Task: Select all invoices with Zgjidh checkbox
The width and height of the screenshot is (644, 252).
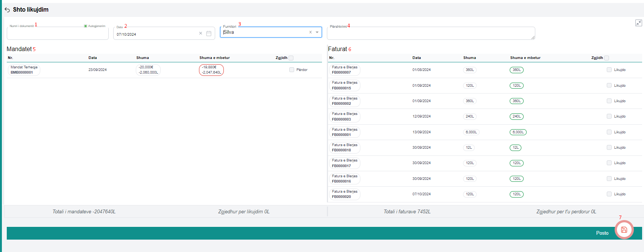Action: [606, 58]
